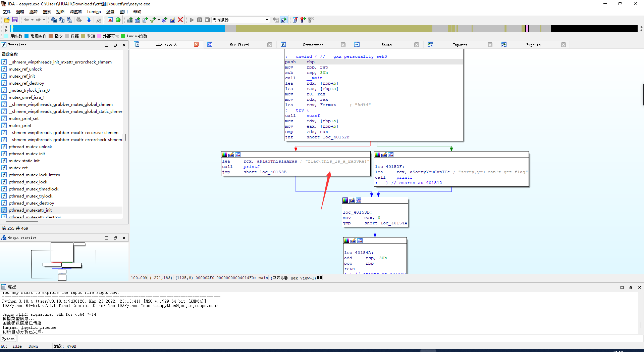Click the aFlagThisIsAEas string reference
This screenshot has width=644, height=352.
click(277, 161)
